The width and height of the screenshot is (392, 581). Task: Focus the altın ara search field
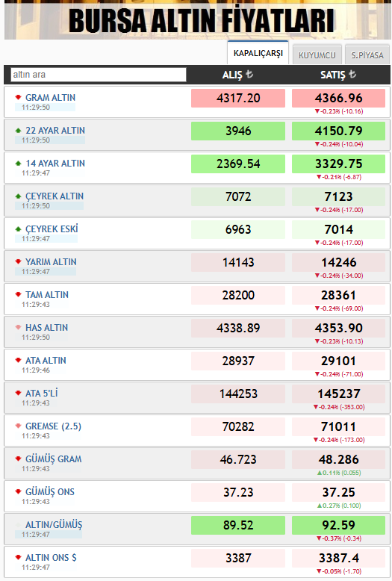point(99,75)
